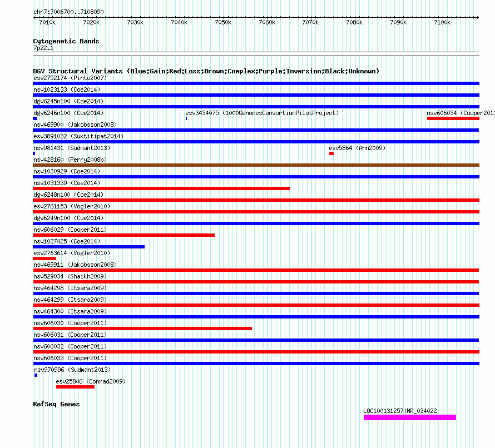Screen dimensions: 495x448
Task: Open esv25846 (Conrad2009) label
Action: [x=91, y=381]
